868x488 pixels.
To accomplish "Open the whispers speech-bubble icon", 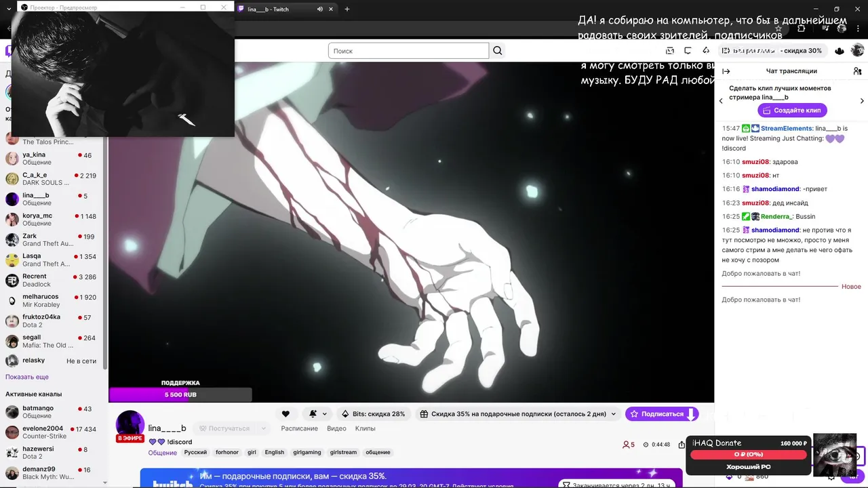I will tap(688, 51).
